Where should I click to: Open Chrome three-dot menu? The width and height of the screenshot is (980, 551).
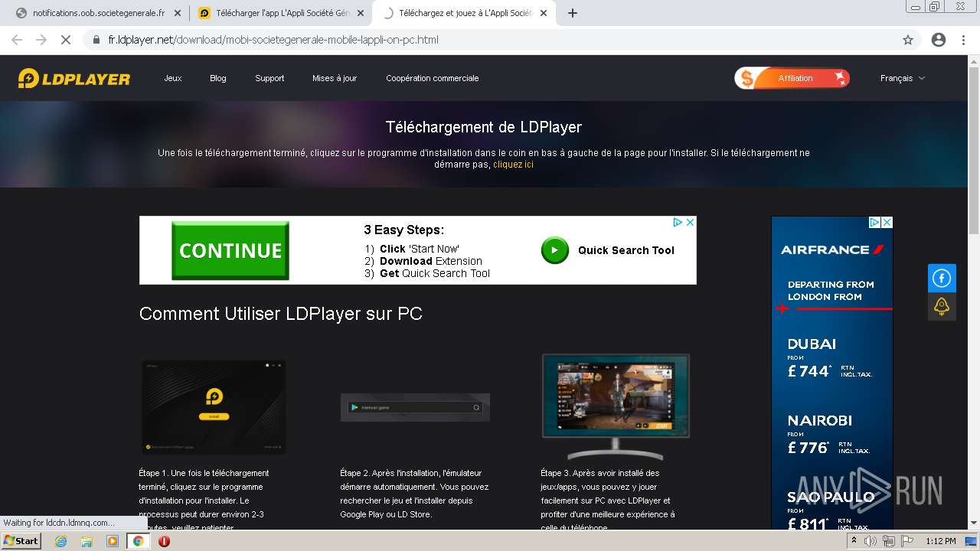click(963, 40)
